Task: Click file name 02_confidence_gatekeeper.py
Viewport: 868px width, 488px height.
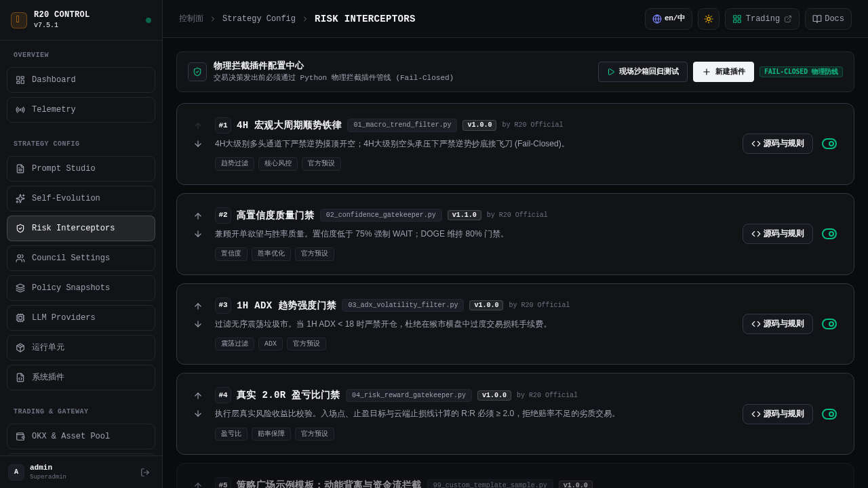Action: point(381,216)
